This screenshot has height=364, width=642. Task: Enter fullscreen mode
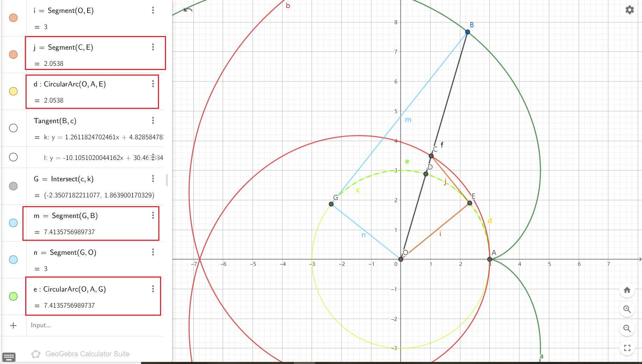coord(627,348)
